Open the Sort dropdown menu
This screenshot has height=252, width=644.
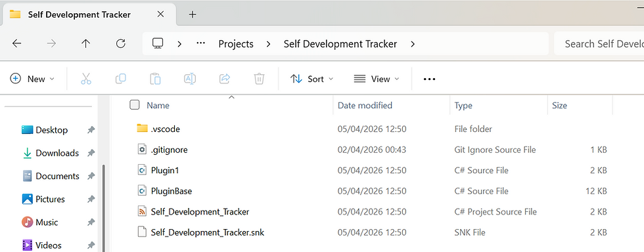pos(311,79)
